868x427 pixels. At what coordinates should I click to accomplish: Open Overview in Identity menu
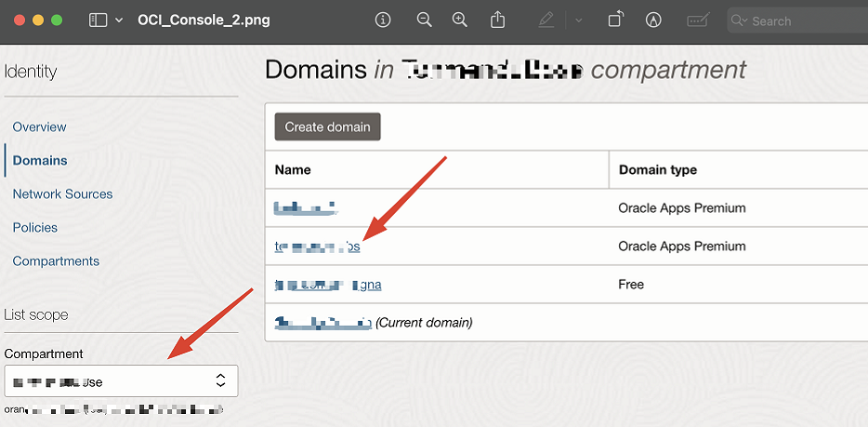click(39, 127)
